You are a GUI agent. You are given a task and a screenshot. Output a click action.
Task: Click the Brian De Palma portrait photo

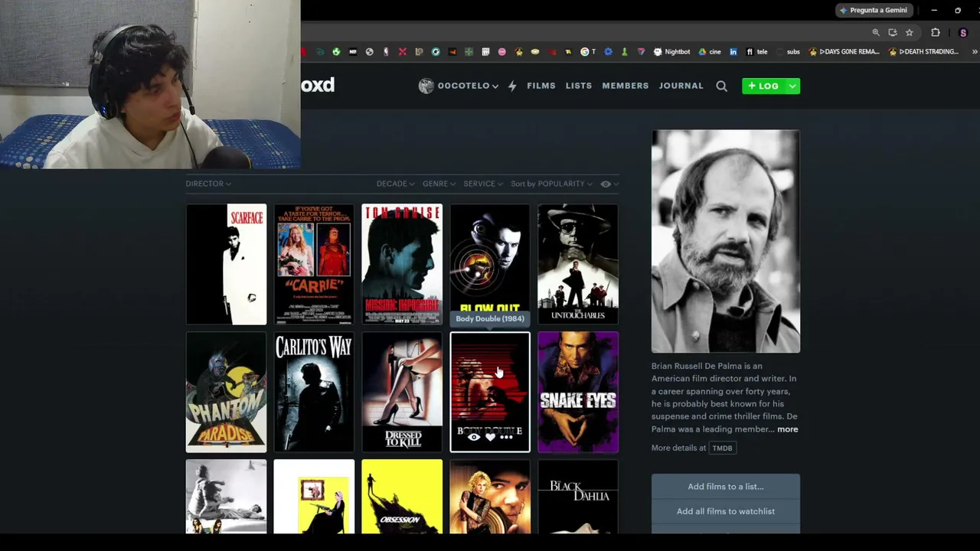[x=726, y=241]
